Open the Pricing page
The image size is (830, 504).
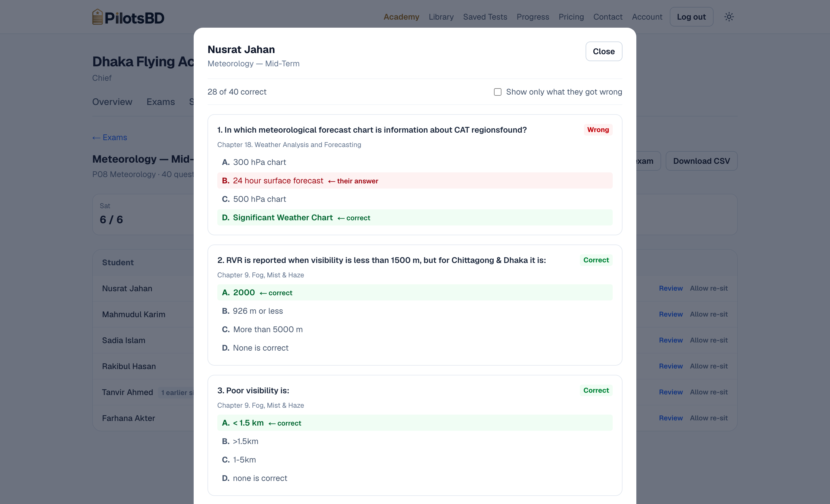(571, 17)
